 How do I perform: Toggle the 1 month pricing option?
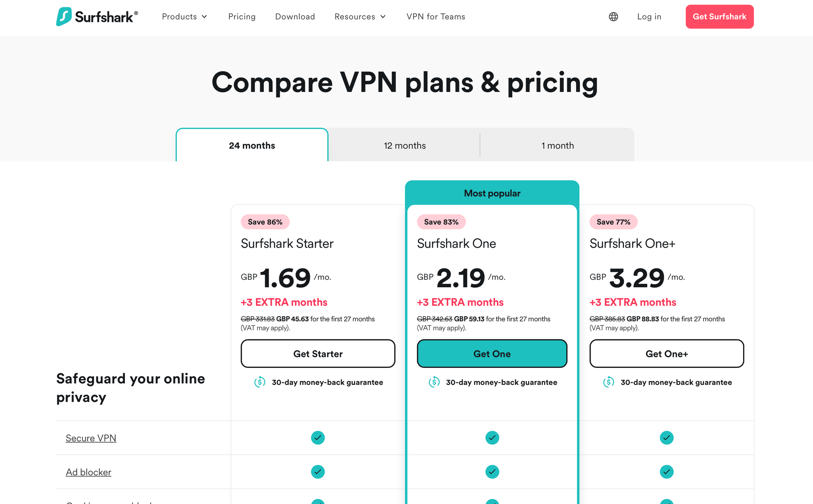click(x=557, y=145)
